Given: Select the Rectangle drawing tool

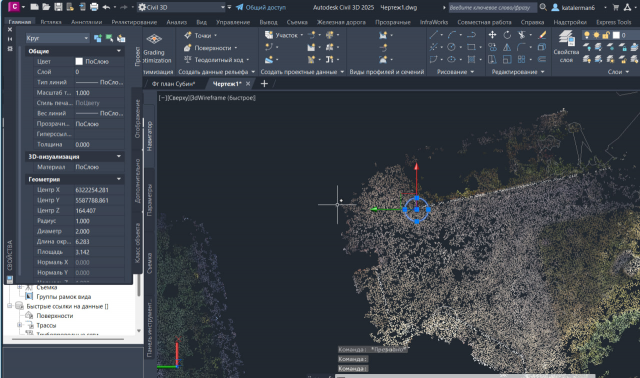Looking at the screenshot, I should tap(471, 47).
